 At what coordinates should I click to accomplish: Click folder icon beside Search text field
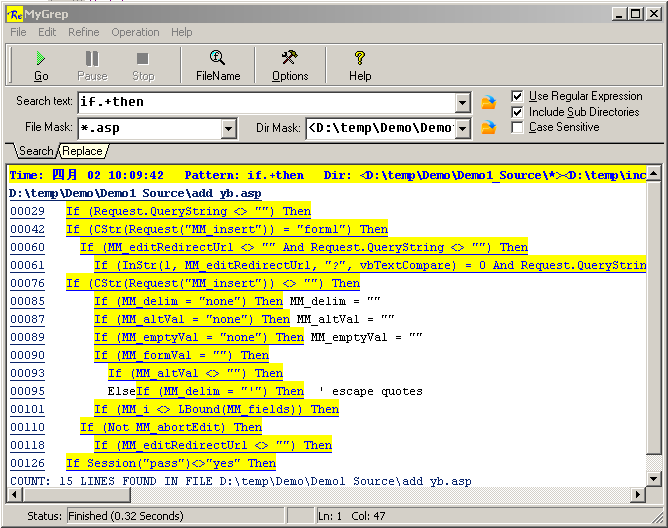tap(489, 102)
